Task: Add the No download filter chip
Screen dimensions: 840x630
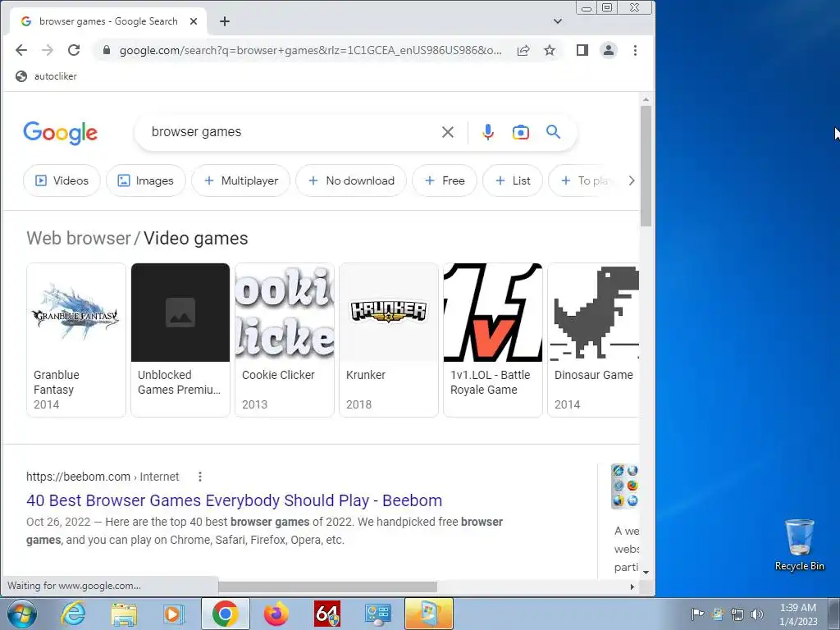Action: [351, 180]
